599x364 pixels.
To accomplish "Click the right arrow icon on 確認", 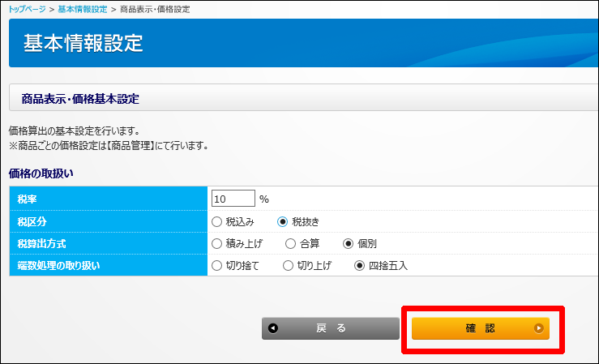I will point(538,328).
